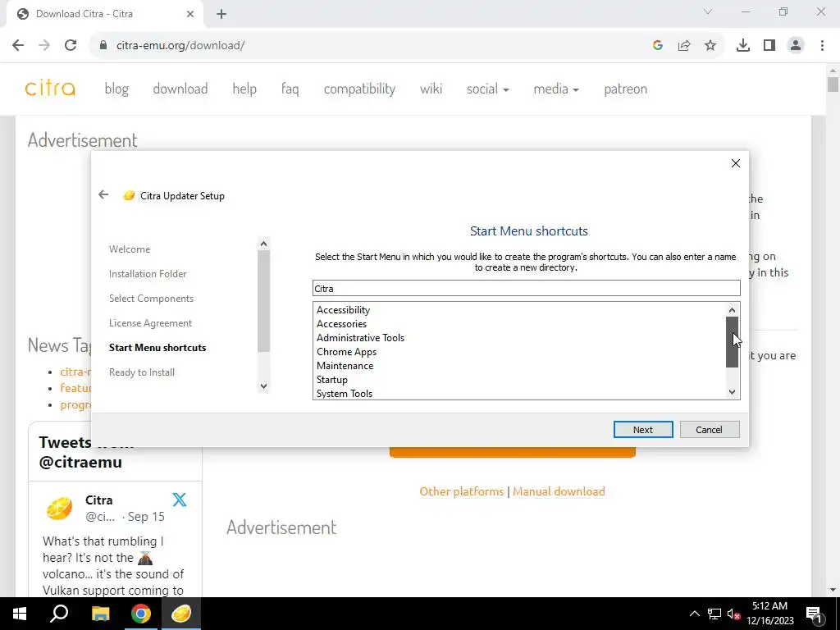Image resolution: width=840 pixels, height=630 pixels.
Task: Go back in the browser
Action: 18,46
